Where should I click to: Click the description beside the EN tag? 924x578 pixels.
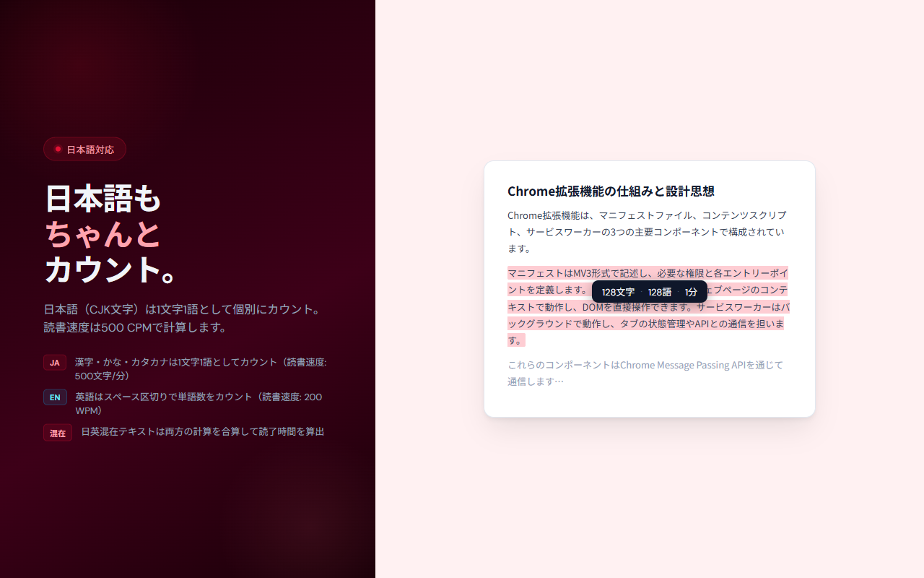click(x=199, y=403)
